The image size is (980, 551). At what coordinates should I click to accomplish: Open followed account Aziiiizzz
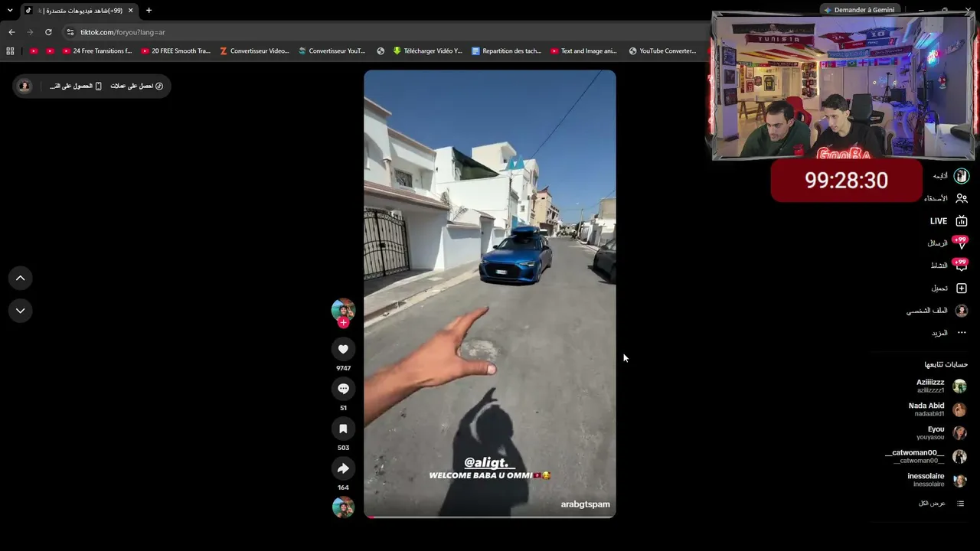[x=941, y=386]
